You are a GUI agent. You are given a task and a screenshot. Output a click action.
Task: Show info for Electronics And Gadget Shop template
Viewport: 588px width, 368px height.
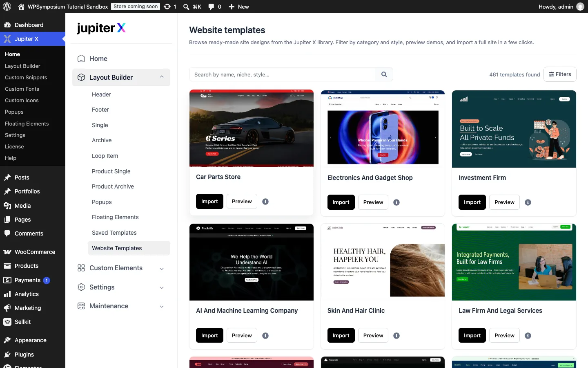tap(396, 202)
